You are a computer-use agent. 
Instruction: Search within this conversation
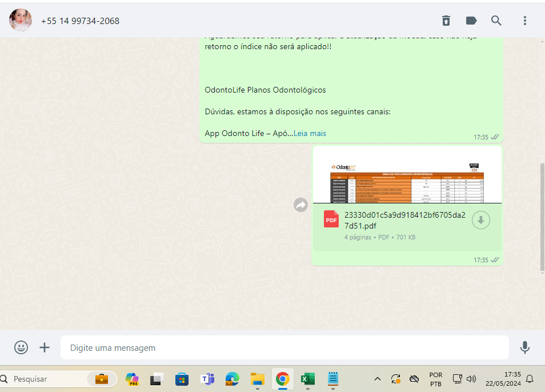[496, 21]
